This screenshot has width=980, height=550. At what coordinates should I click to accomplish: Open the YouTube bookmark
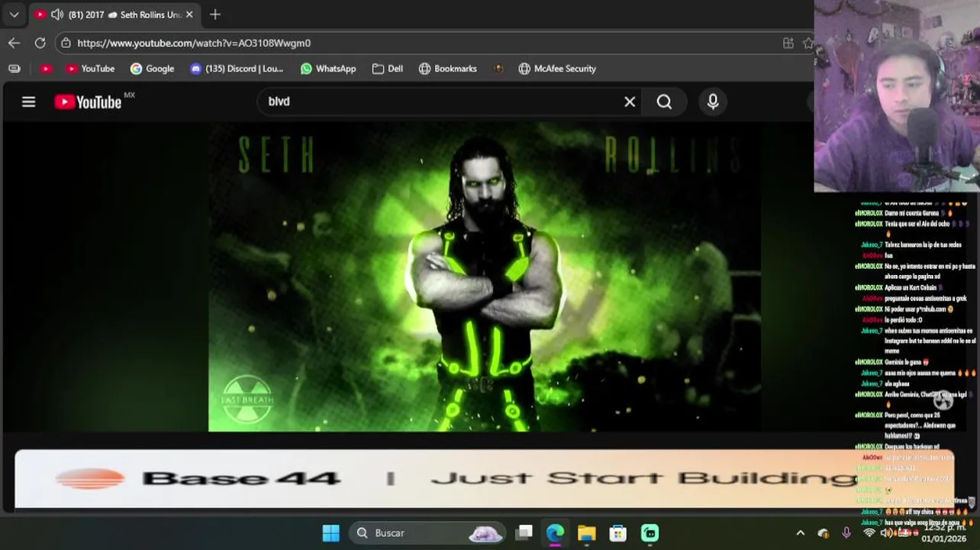click(90, 69)
